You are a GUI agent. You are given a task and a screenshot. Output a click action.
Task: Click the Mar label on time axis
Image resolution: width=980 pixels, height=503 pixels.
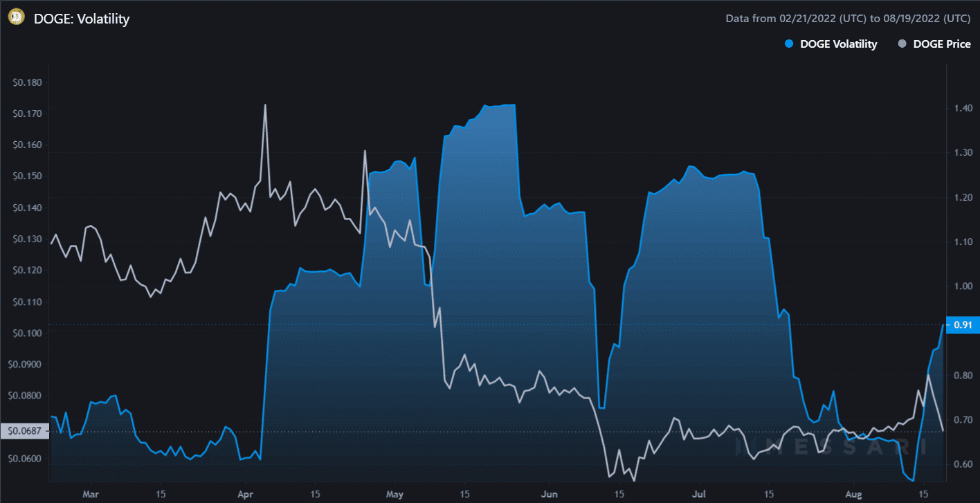pos(91,495)
